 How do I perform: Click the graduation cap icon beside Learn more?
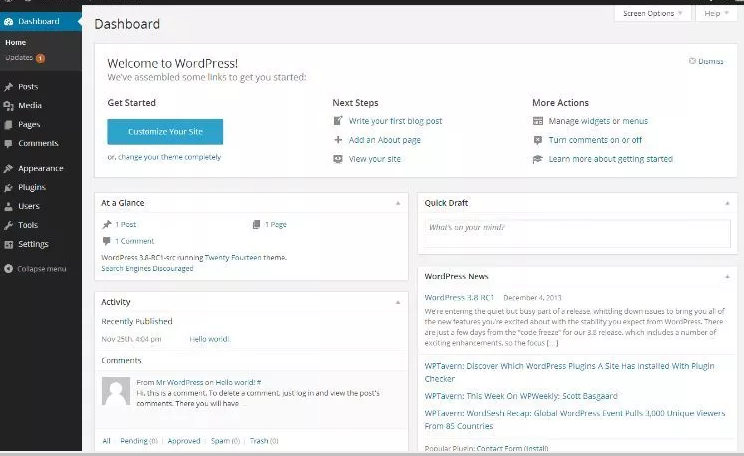pos(538,159)
